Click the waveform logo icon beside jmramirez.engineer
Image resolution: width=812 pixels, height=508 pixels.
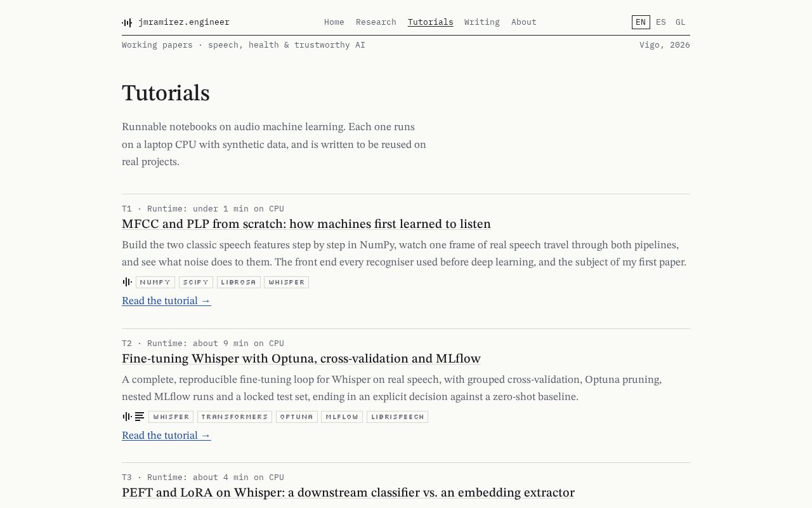(x=127, y=22)
